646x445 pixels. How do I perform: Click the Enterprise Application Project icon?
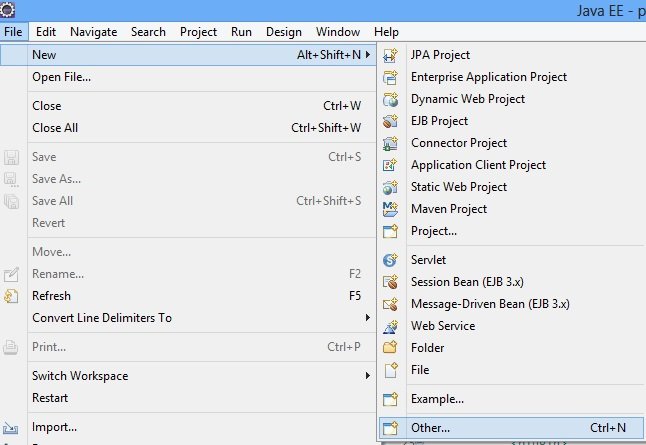(x=390, y=77)
